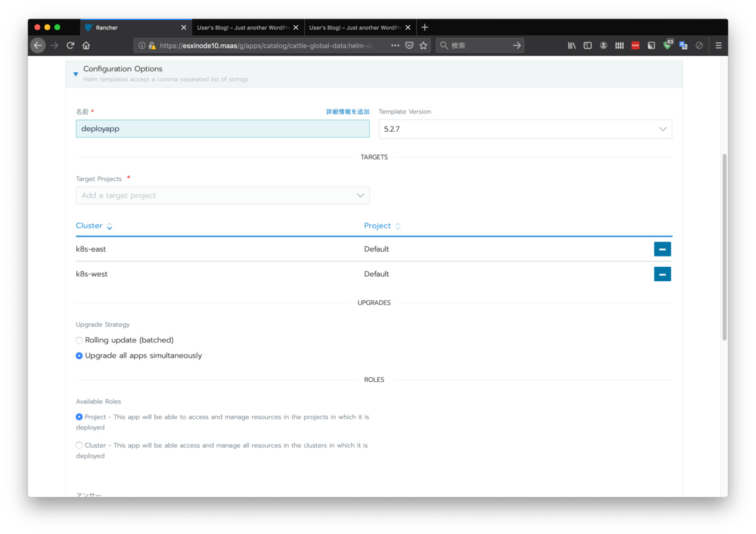
Task: Click the red extension icon in toolbar
Action: pos(636,45)
